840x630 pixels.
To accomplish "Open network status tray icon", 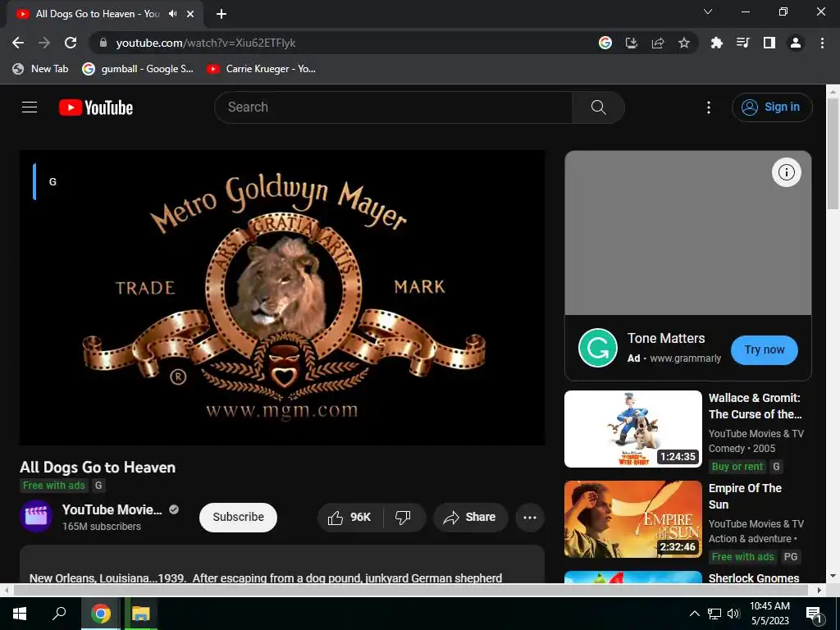I will coord(714,614).
